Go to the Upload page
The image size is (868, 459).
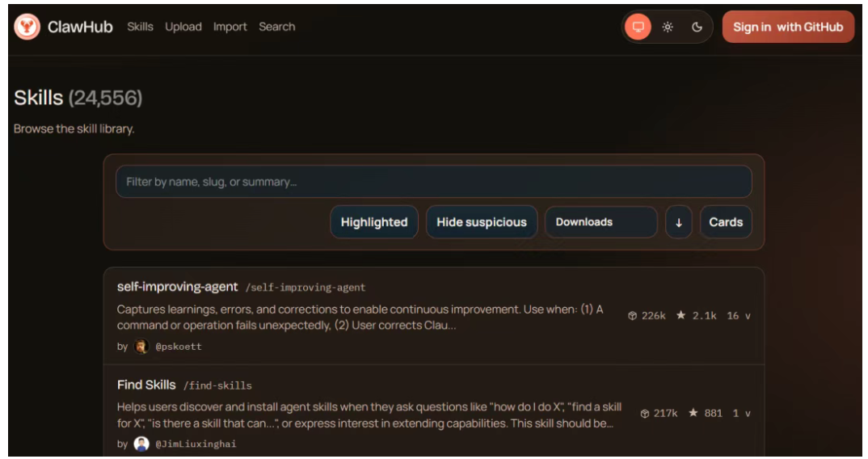(x=183, y=27)
